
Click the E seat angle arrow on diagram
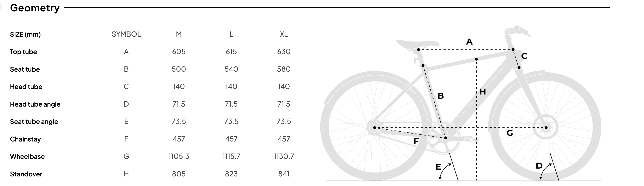tap(445, 171)
